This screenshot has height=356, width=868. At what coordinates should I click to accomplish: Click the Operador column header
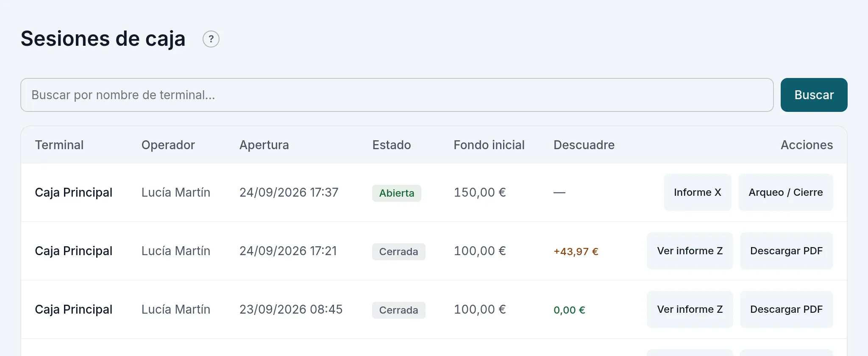tap(168, 145)
